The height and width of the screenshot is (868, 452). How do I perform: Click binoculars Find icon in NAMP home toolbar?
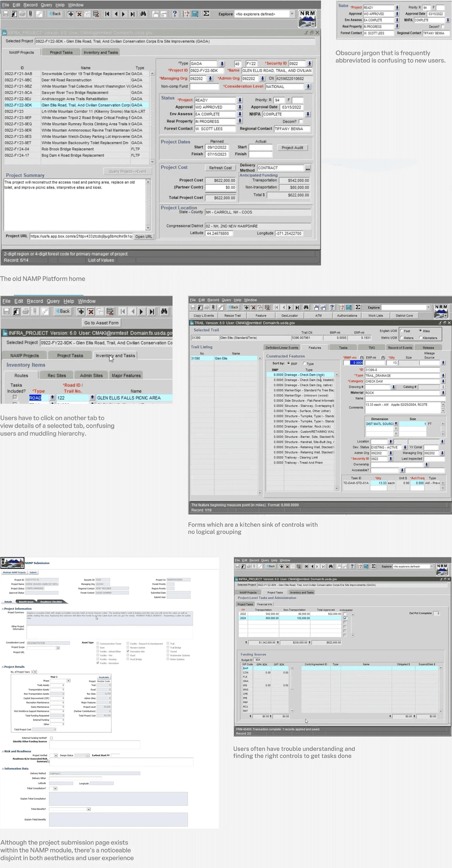(x=143, y=14)
